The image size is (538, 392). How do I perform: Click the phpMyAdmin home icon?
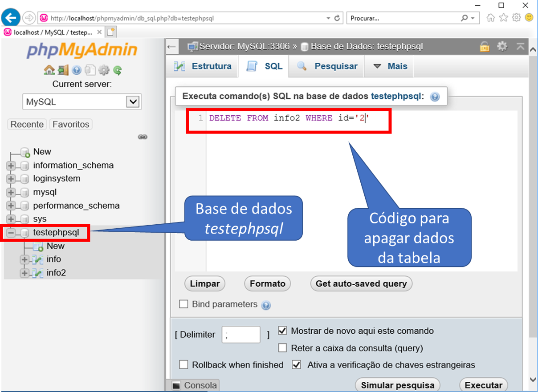pyautogui.click(x=49, y=70)
